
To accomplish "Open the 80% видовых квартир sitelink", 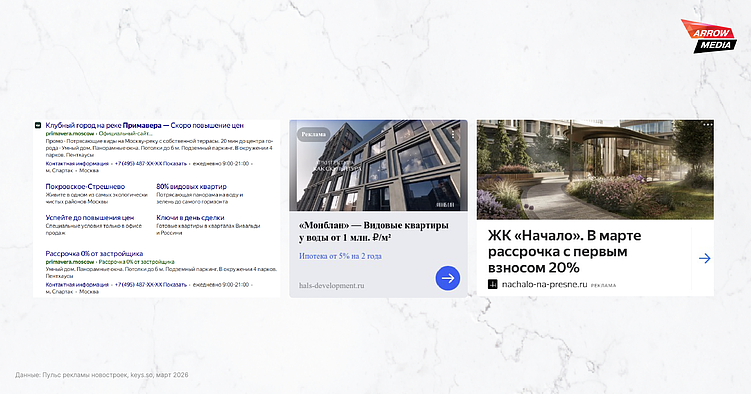I will tap(192, 186).
